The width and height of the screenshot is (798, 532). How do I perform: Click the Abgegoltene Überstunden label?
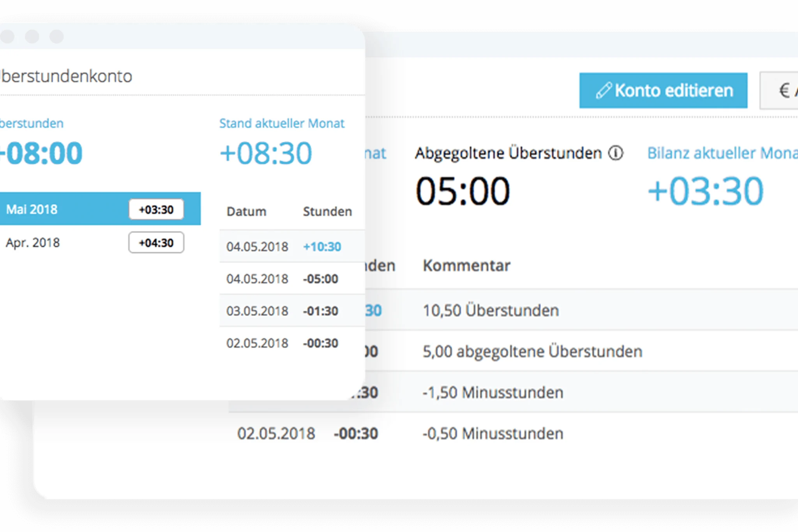click(x=508, y=153)
